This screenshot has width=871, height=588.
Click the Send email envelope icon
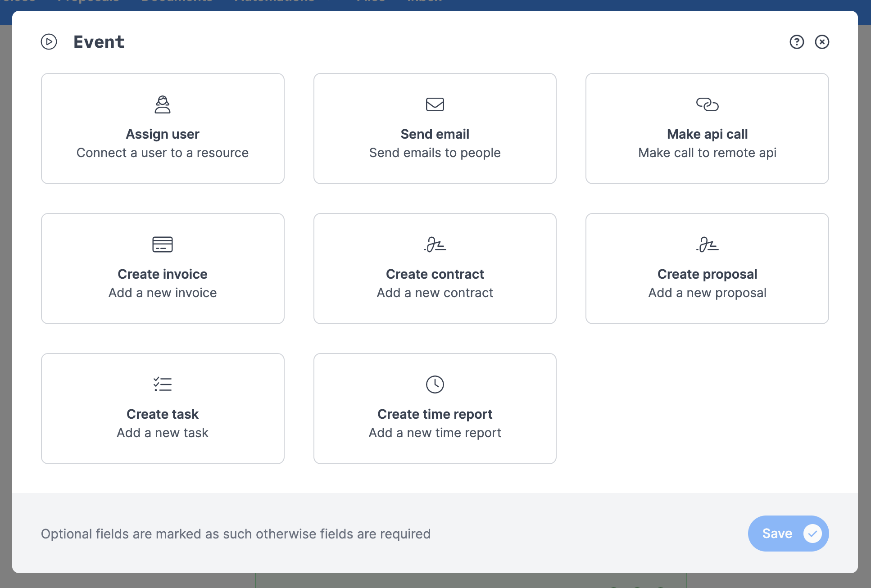[x=435, y=104]
